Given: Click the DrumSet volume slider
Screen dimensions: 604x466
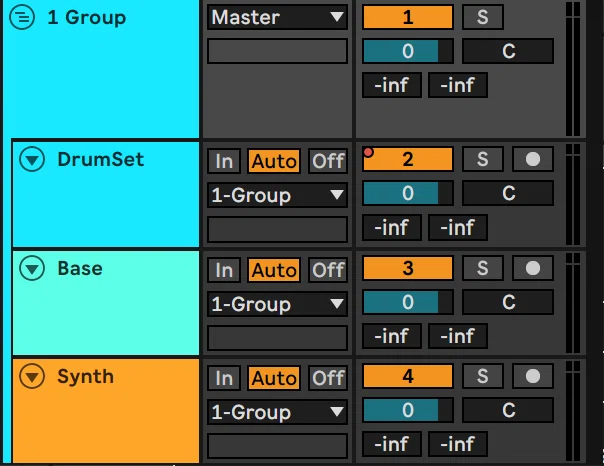Looking at the screenshot, I should pyautogui.click(x=408, y=193).
